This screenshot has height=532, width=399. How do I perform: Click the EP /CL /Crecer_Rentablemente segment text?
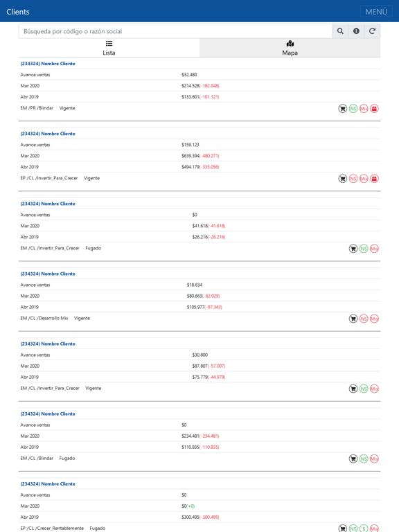pos(52,529)
